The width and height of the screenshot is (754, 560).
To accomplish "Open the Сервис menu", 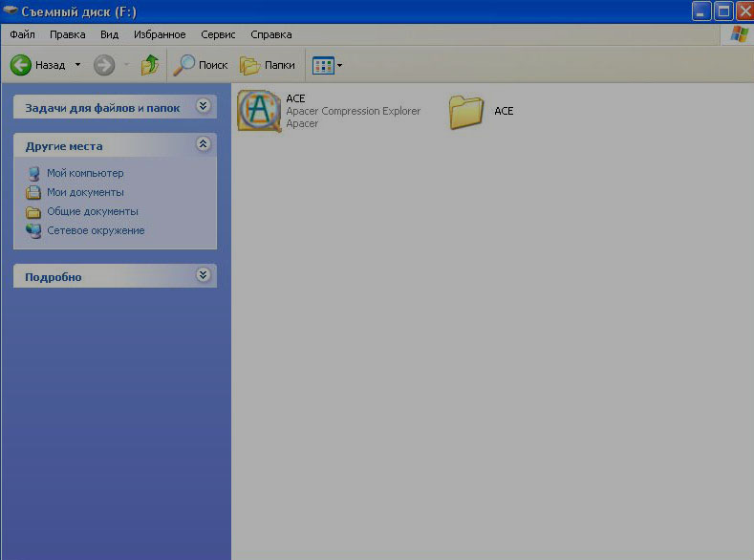I will (218, 34).
